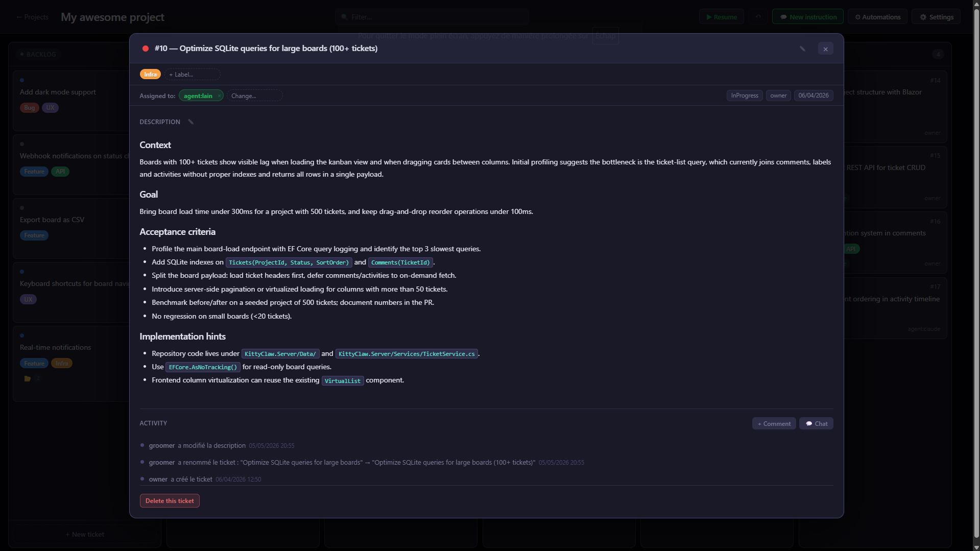Click the InProgress status badge

tap(745, 95)
